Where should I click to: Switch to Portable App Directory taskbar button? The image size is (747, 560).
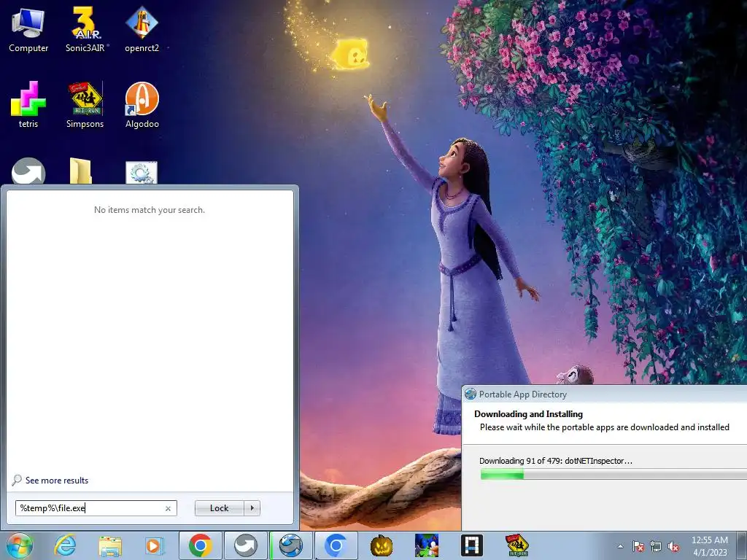point(291,545)
